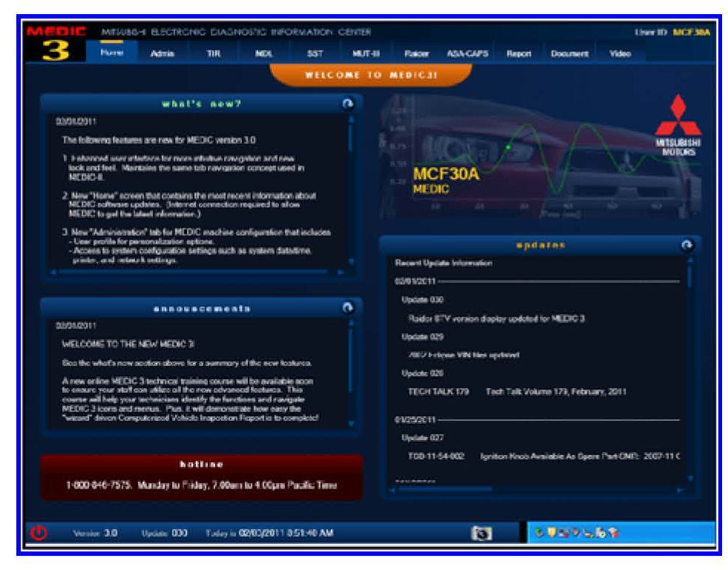
Task: Click the Mitsubishi Motors logo
Action: [x=675, y=125]
